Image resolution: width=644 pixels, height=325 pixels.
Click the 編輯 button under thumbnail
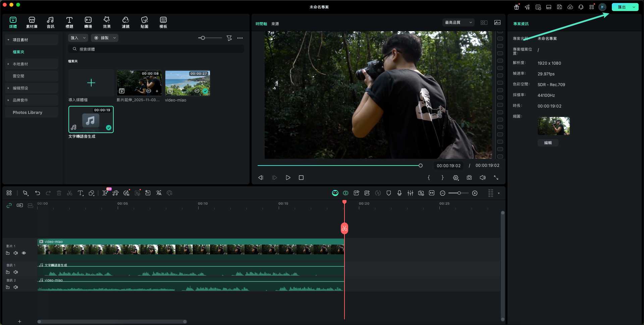coord(548,143)
